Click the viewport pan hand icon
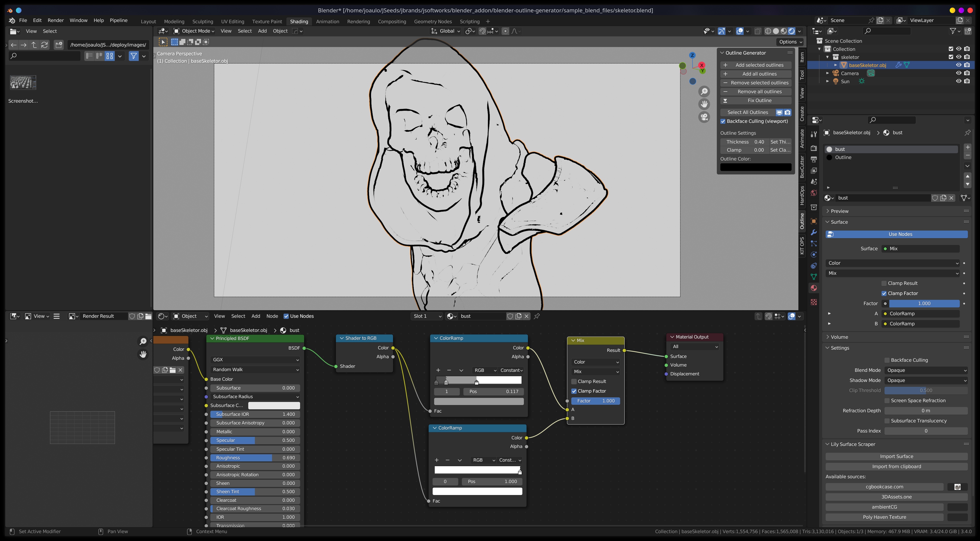The width and height of the screenshot is (980, 541). (x=704, y=104)
